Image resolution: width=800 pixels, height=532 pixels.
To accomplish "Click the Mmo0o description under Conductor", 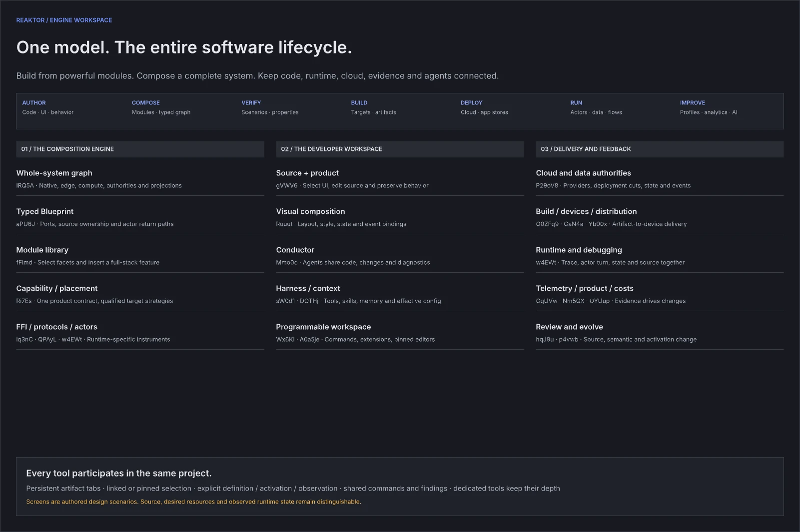I will (353, 262).
